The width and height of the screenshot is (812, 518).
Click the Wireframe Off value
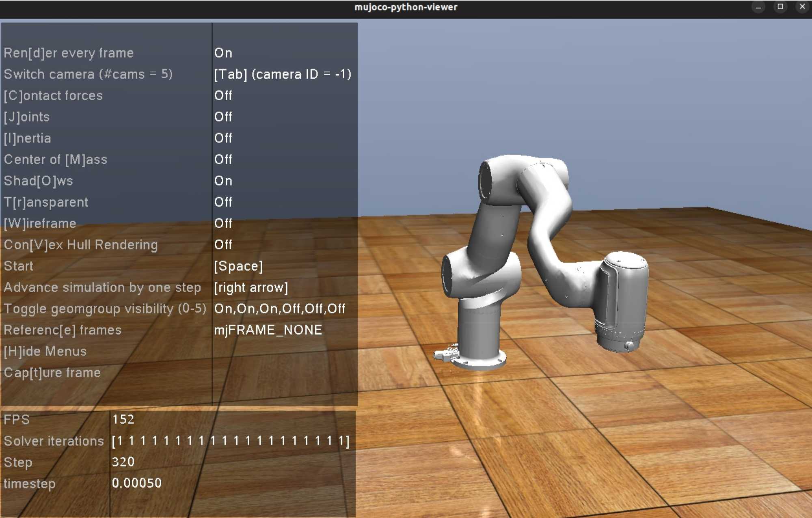[x=223, y=224]
